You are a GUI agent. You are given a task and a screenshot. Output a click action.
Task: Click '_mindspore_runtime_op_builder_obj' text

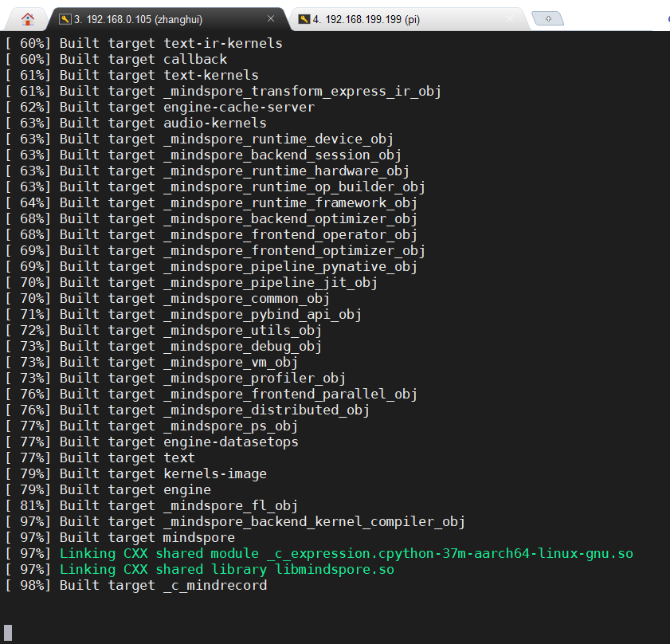(294, 187)
